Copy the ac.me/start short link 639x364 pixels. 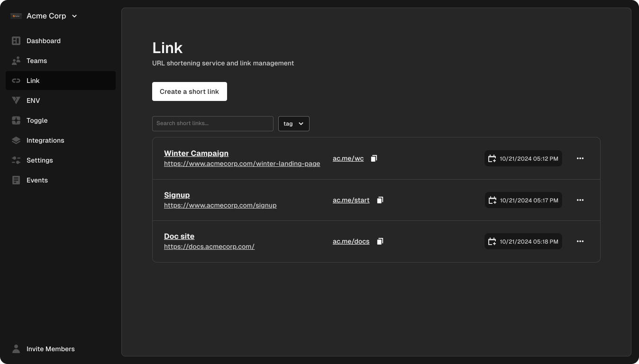click(380, 200)
